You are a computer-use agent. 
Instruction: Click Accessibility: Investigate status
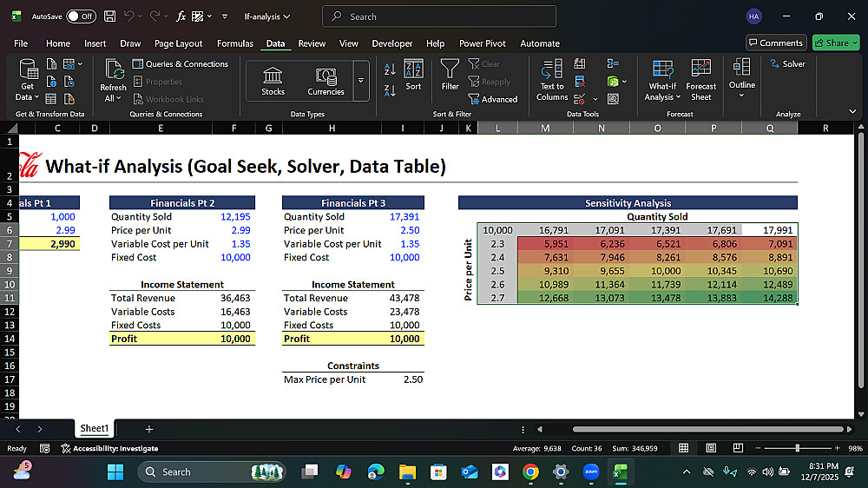pyautogui.click(x=109, y=448)
